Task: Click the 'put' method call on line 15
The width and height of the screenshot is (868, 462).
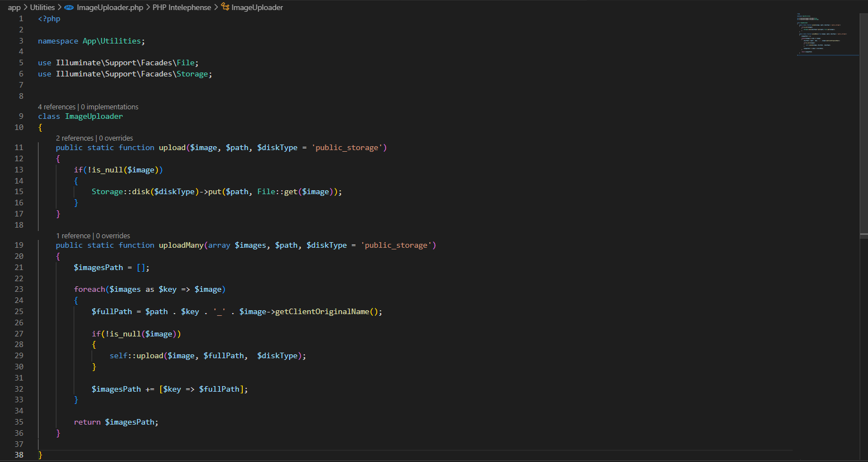Action: [215, 191]
